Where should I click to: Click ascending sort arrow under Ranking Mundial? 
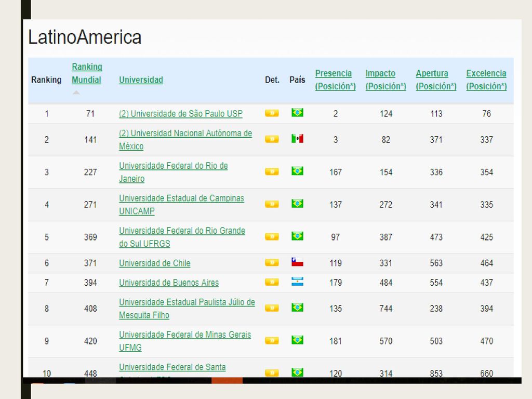76,92
